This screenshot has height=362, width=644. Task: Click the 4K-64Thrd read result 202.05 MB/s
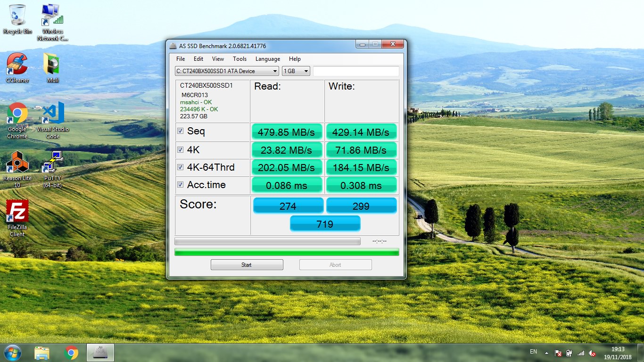point(287,168)
